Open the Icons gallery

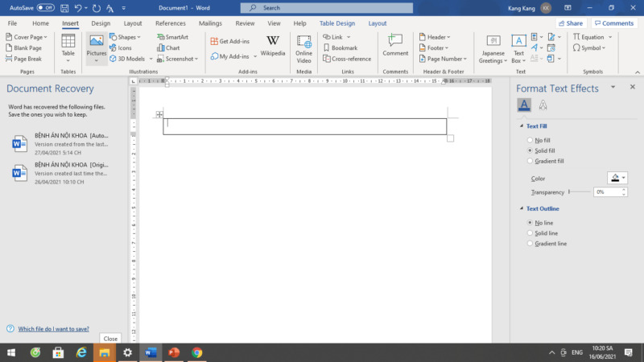[120, 48]
